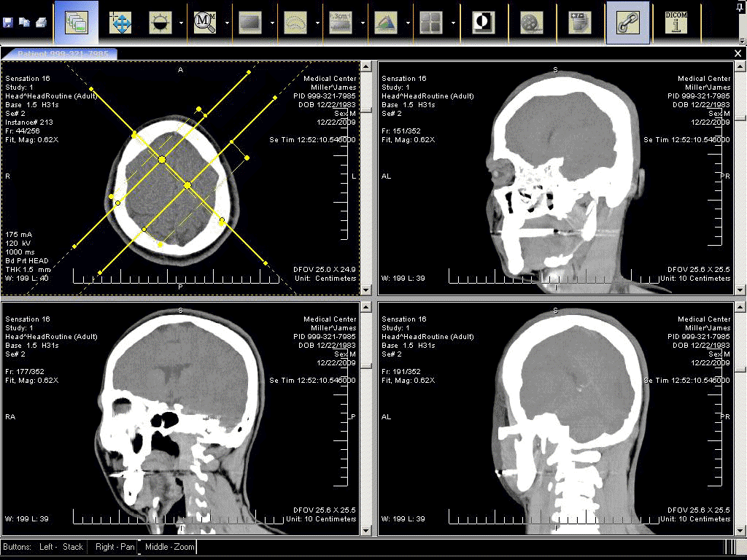Select the ruler measurement tool
This screenshot has width=747, height=560.
(x=341, y=23)
